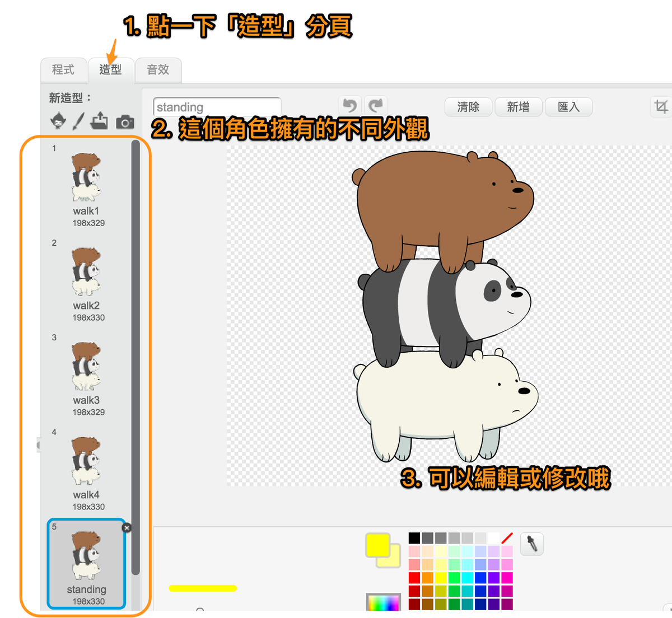
Task: Pick the black swatch in the palette
Action: pyautogui.click(x=414, y=538)
